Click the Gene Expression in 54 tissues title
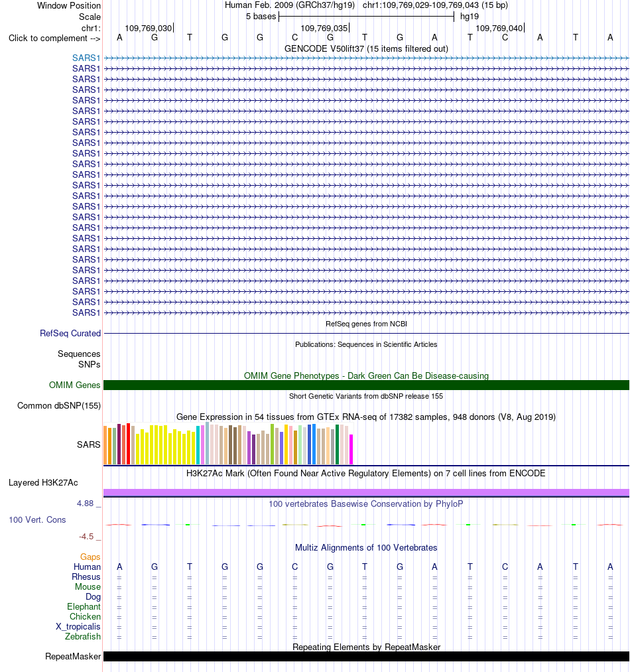 point(366,417)
